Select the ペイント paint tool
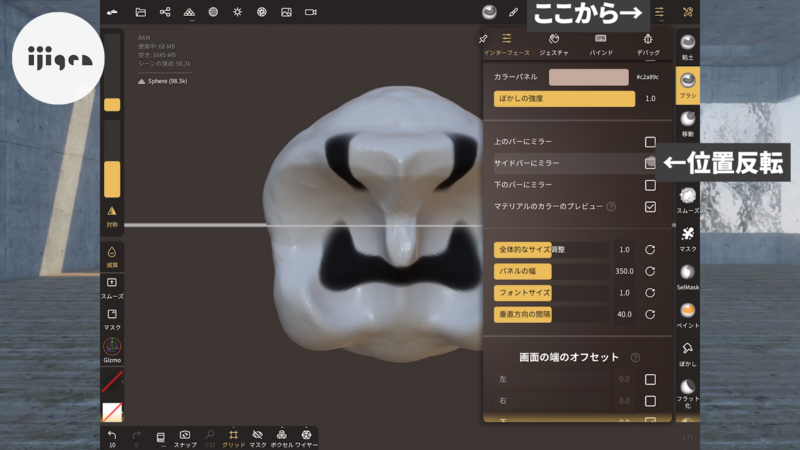 point(688,315)
